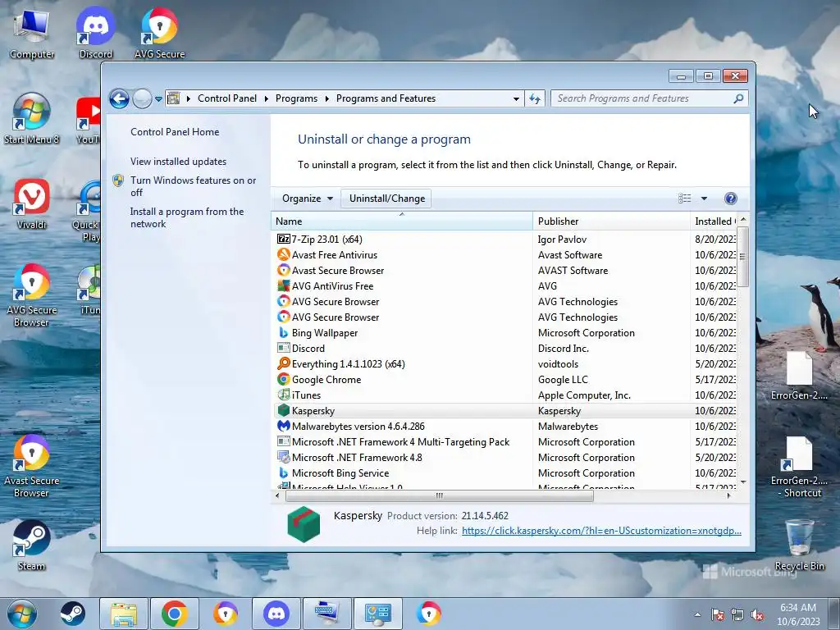
Task: Click the refresh button beside address bar
Action: [535, 98]
